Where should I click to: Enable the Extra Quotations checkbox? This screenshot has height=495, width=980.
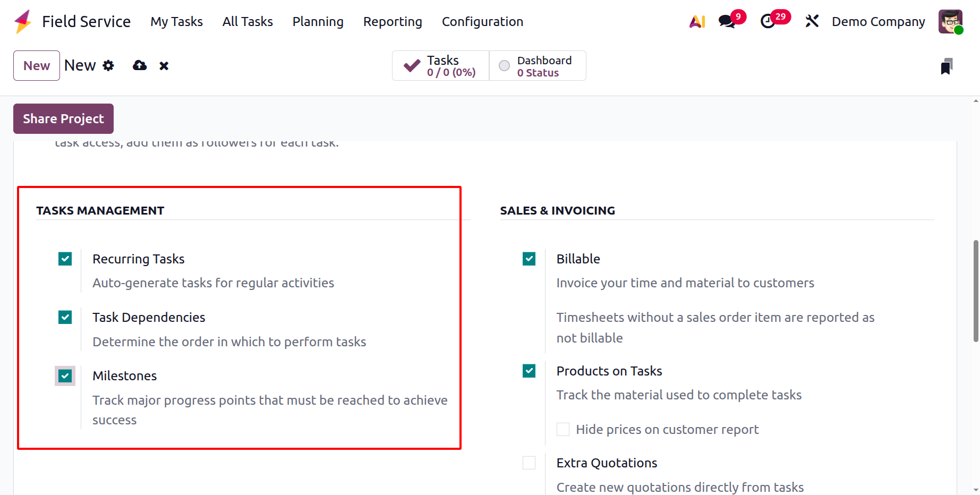point(529,463)
